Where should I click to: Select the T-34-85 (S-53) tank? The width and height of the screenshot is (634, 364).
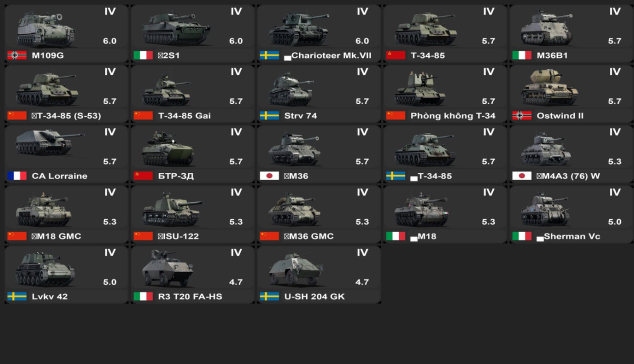[x=67, y=94]
